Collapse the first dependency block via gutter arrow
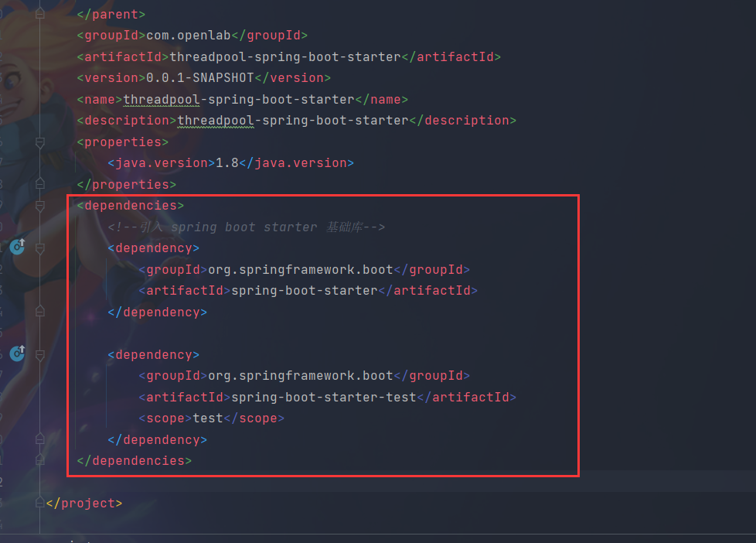The width and height of the screenshot is (756, 543). [x=39, y=248]
